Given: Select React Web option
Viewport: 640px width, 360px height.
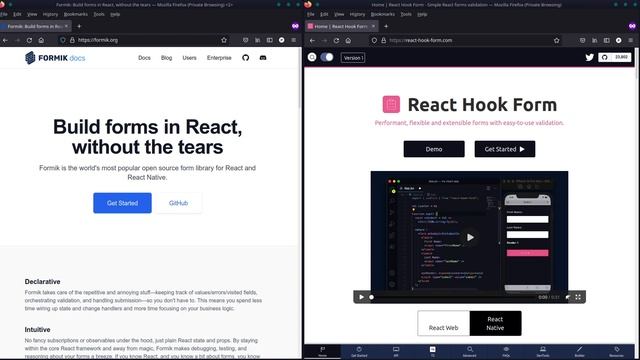Looking at the screenshot, I should [x=443, y=323].
